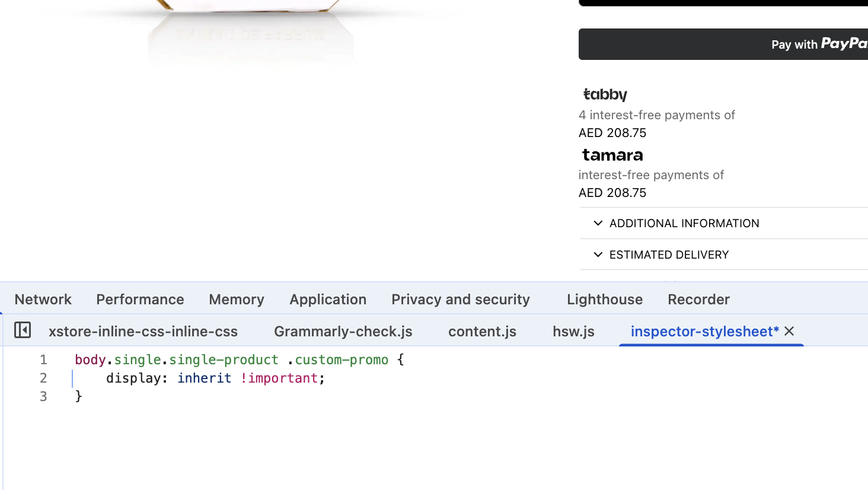Select the Application tab

pos(328,300)
